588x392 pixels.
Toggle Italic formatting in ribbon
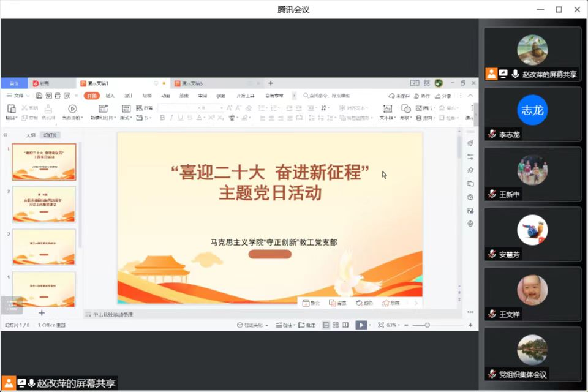(x=173, y=118)
